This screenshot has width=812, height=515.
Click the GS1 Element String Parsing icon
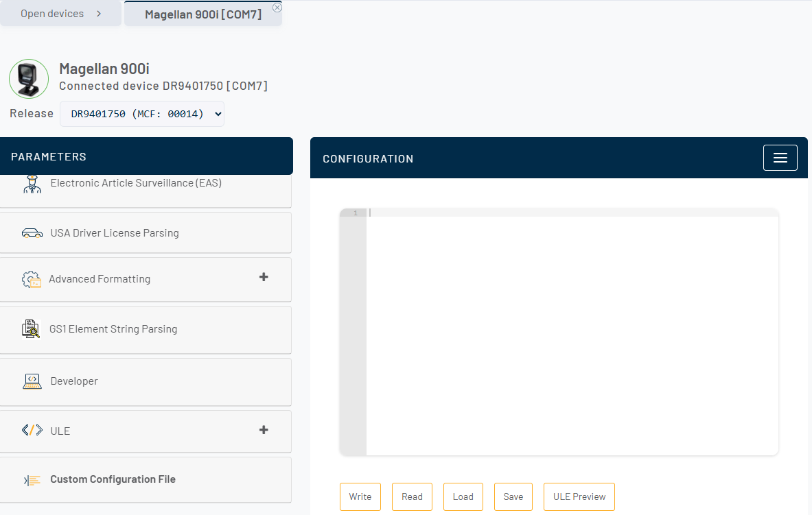32,329
